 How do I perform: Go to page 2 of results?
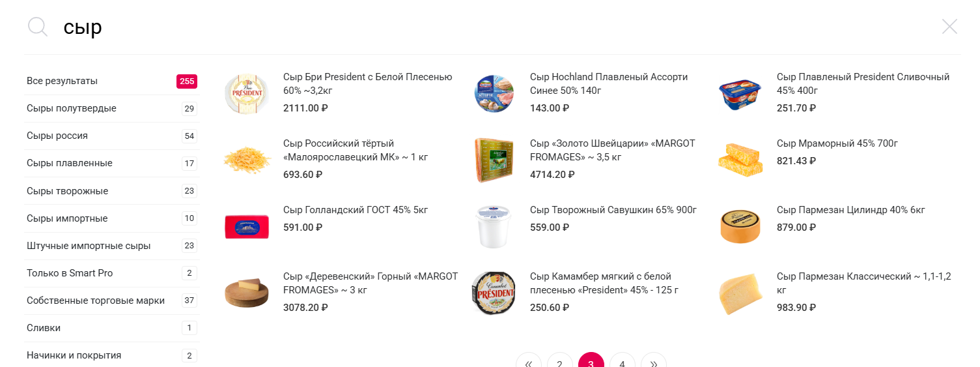click(x=560, y=364)
